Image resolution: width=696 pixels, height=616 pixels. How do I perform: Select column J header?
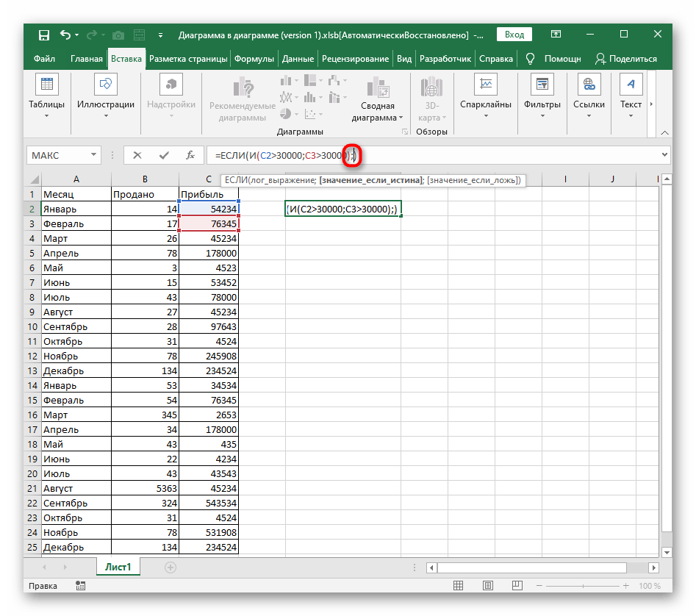pyautogui.click(x=612, y=179)
